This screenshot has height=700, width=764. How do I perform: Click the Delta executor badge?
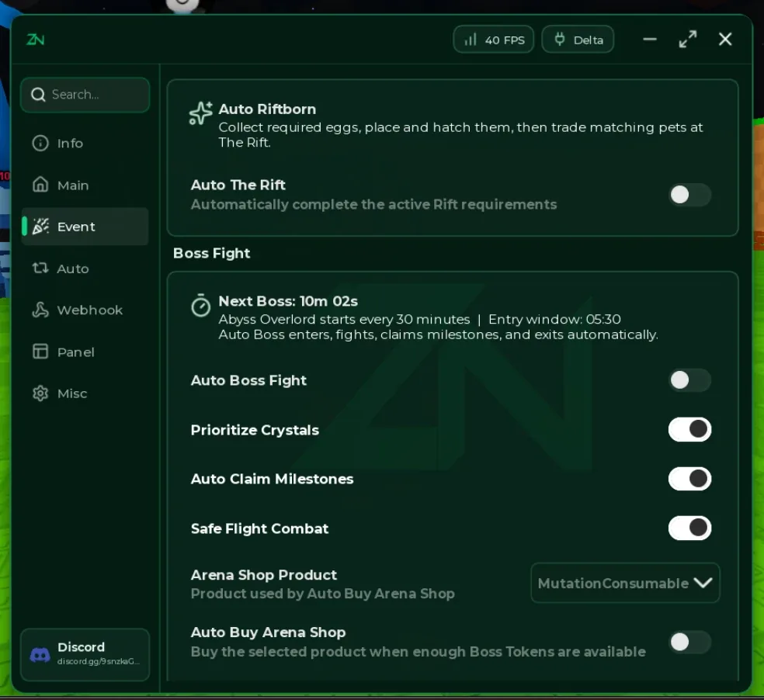tap(578, 40)
